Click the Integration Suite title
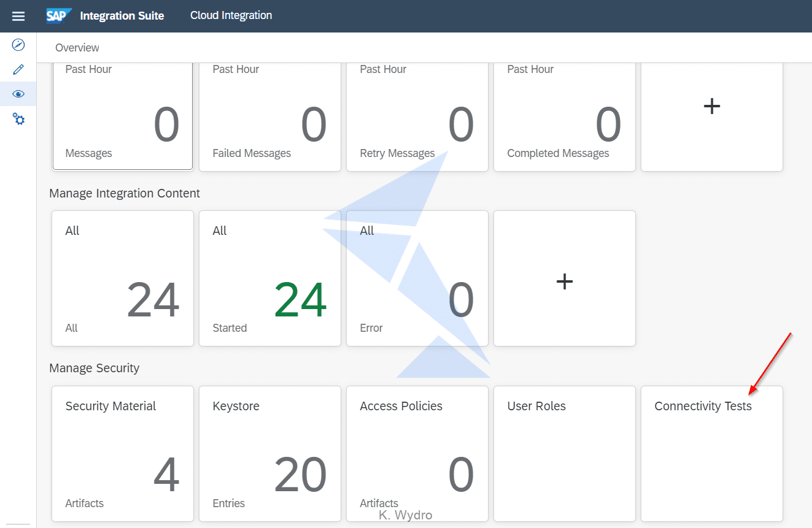The width and height of the screenshot is (812, 528). [x=122, y=16]
